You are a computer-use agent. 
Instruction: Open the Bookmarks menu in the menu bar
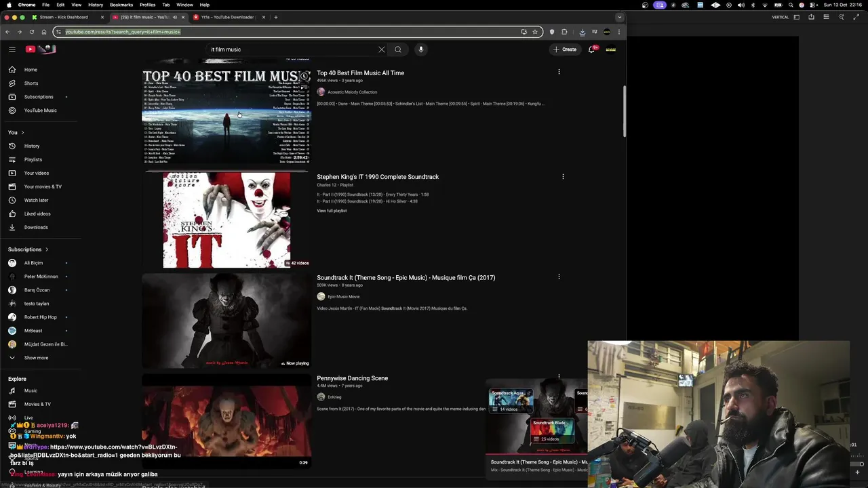[121, 5]
